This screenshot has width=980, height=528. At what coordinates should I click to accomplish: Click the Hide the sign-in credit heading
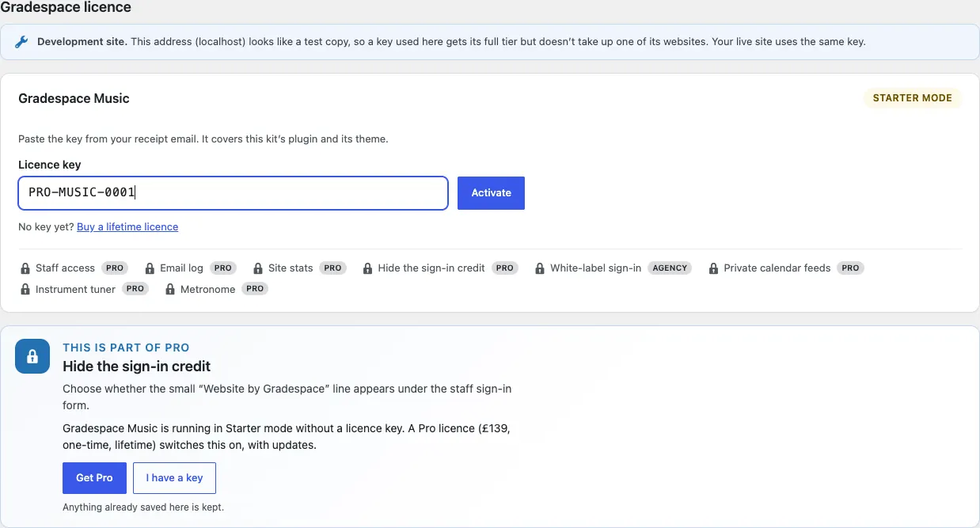[136, 367]
